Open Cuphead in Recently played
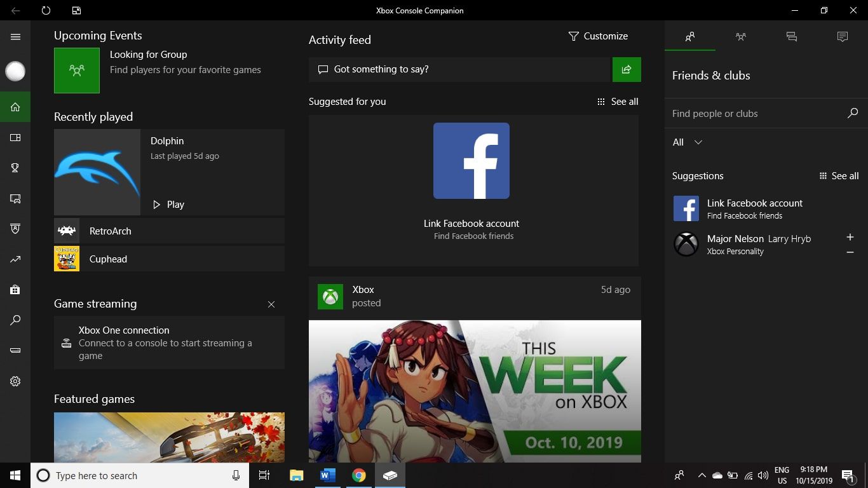The image size is (868, 488). tap(169, 259)
